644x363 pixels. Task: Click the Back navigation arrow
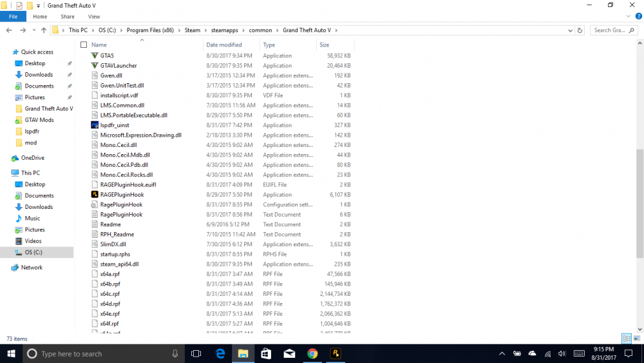(x=9, y=30)
